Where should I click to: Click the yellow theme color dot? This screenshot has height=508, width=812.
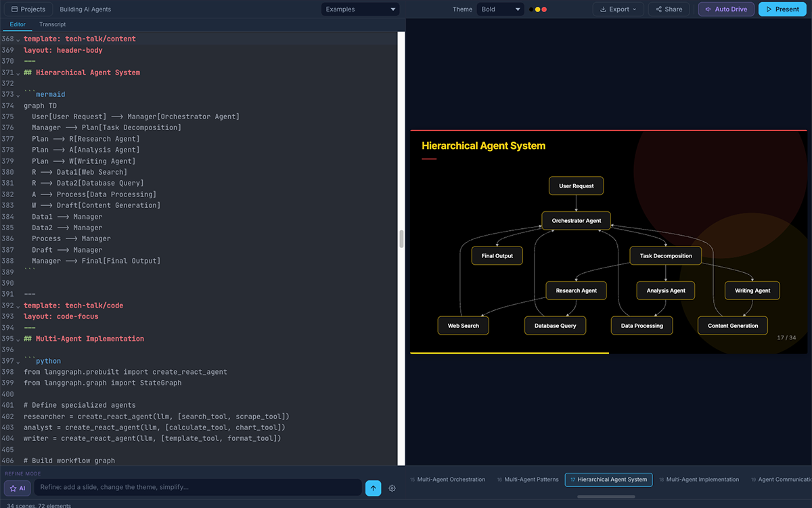(538, 9)
